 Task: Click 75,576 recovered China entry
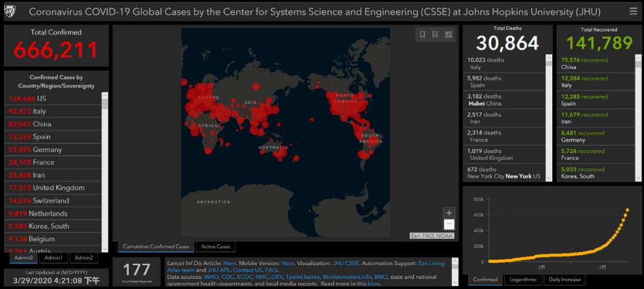(x=596, y=63)
